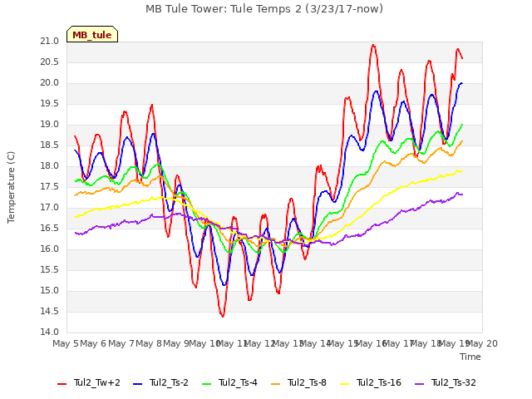
Task: Click the 18.5 y-axis tick label
Action: pyautogui.click(x=50, y=145)
